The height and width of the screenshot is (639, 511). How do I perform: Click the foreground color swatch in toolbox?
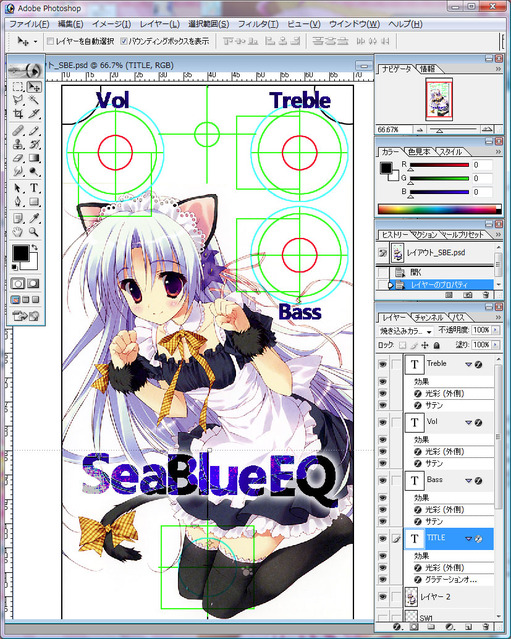(x=20, y=253)
